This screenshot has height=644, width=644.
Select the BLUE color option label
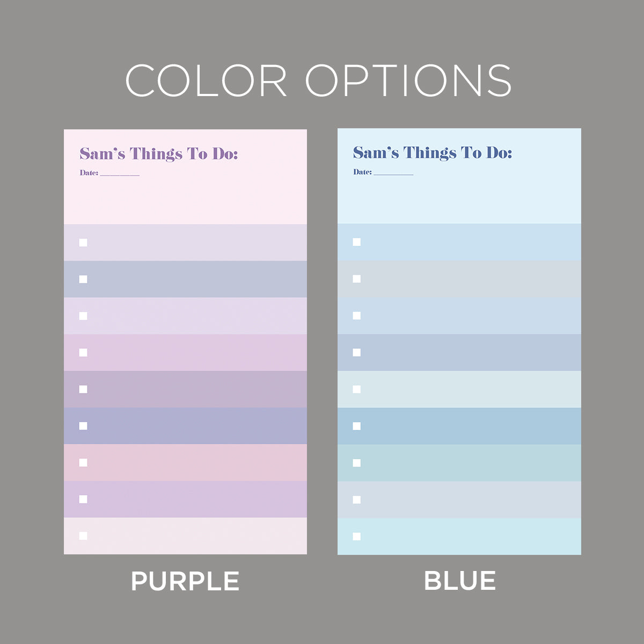click(460, 581)
